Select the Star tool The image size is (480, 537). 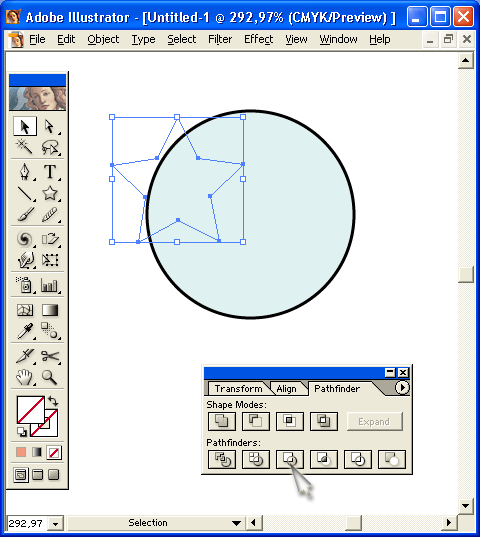click(50, 193)
